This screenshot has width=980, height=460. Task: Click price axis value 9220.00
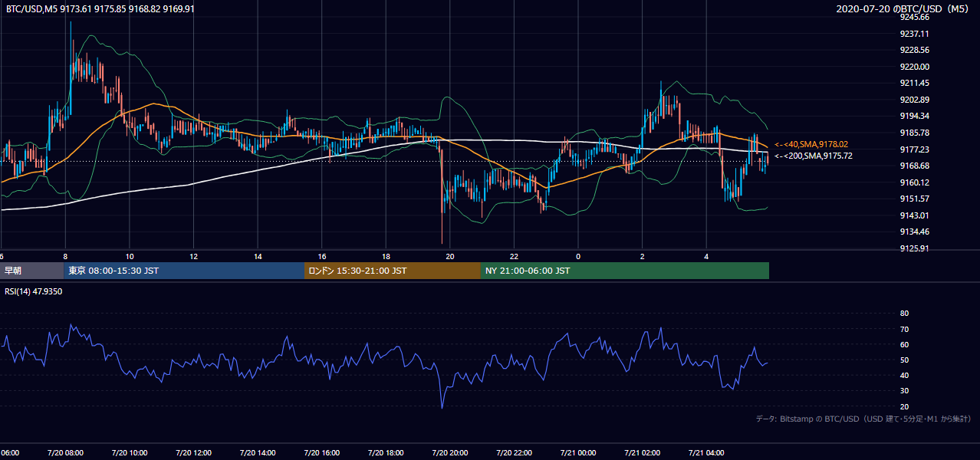(x=915, y=67)
